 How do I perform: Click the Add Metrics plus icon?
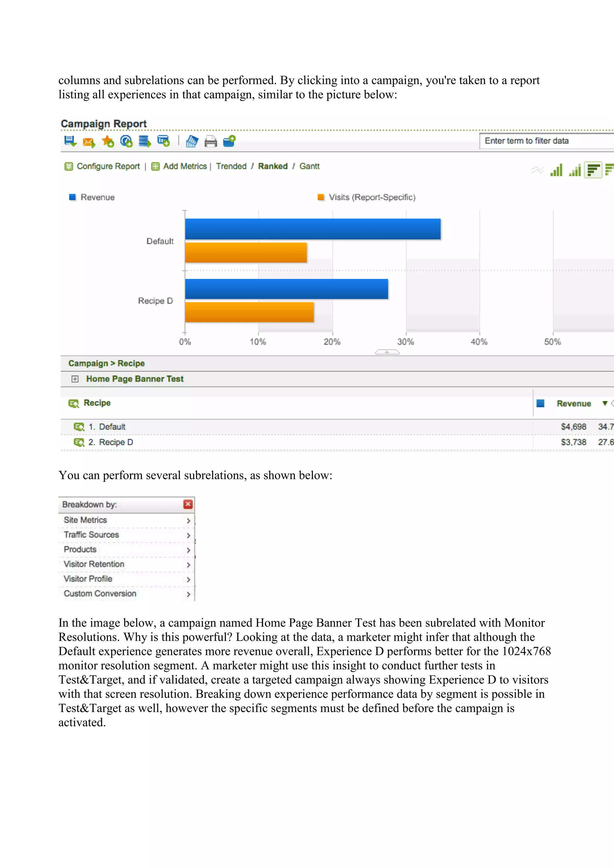(x=155, y=166)
